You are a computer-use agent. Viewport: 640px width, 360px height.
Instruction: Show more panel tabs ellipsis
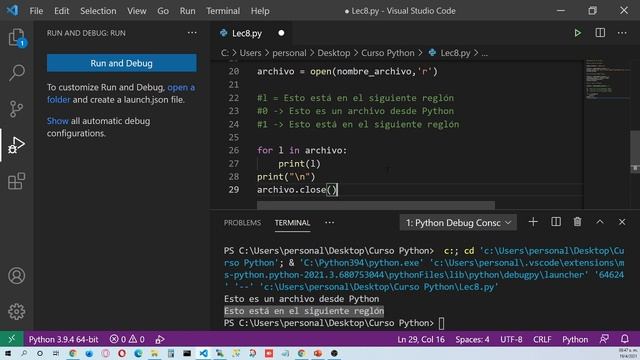click(329, 222)
